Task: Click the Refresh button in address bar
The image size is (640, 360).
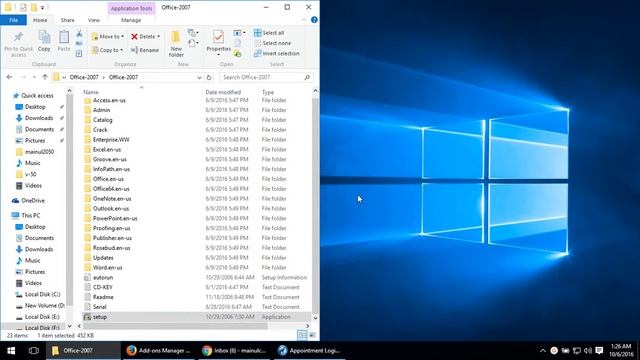Action: point(209,77)
